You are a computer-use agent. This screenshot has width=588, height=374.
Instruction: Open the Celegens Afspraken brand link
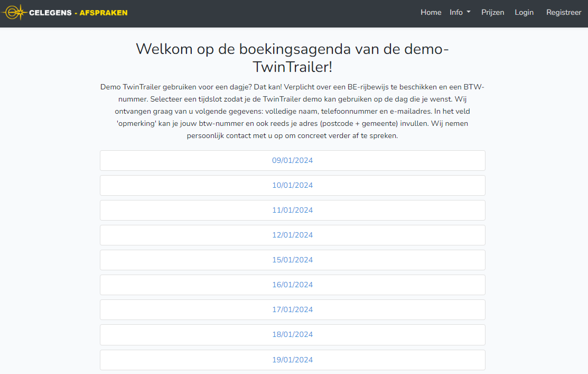coord(64,12)
